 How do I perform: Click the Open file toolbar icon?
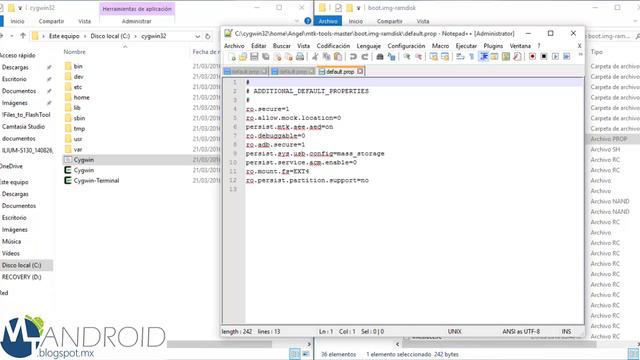[x=243, y=57]
